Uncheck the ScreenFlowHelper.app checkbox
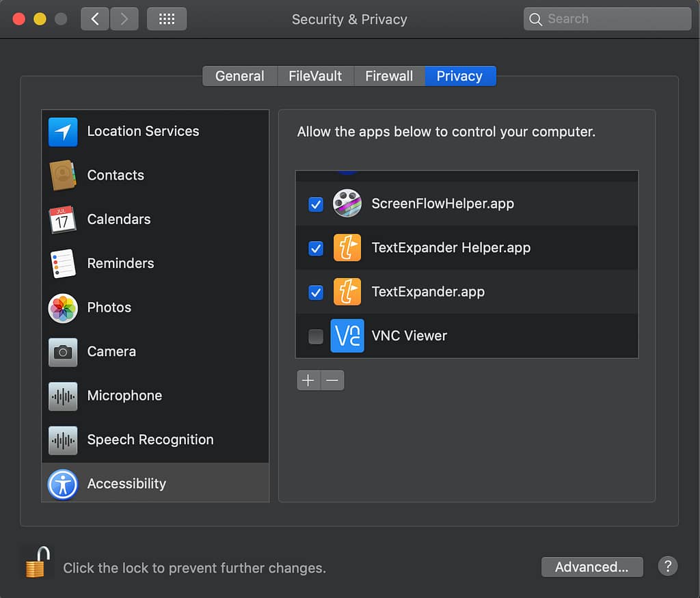The width and height of the screenshot is (700, 598). [316, 204]
